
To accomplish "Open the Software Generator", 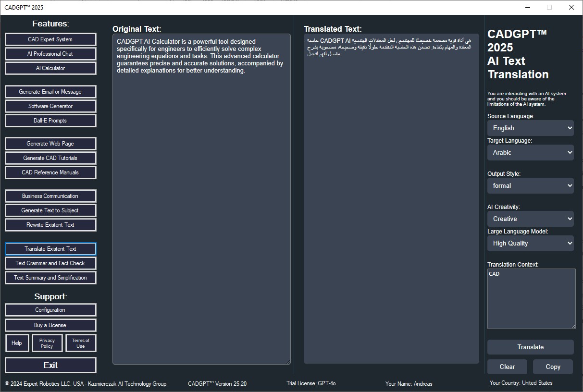I will [x=50, y=106].
